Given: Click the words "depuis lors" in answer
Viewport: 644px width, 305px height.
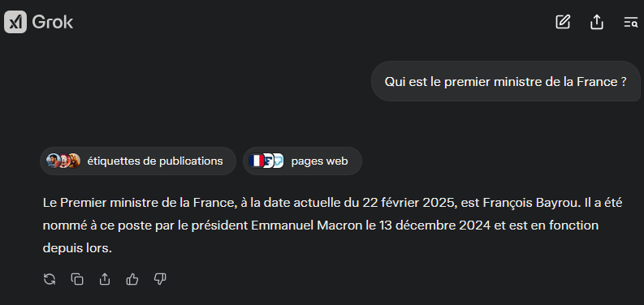Looking at the screenshot, I should (76, 249).
